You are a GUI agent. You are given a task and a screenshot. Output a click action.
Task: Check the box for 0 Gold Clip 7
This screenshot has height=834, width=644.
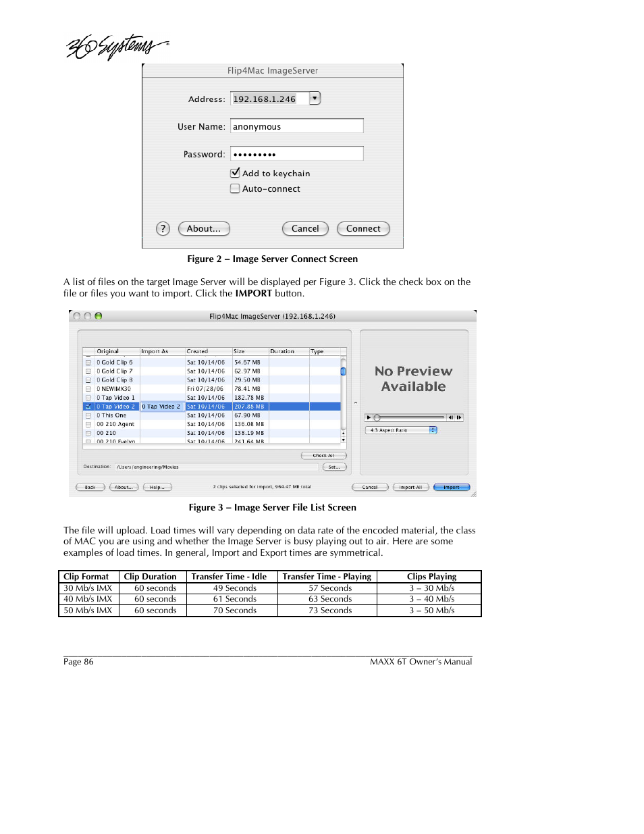pyautogui.click(x=88, y=371)
